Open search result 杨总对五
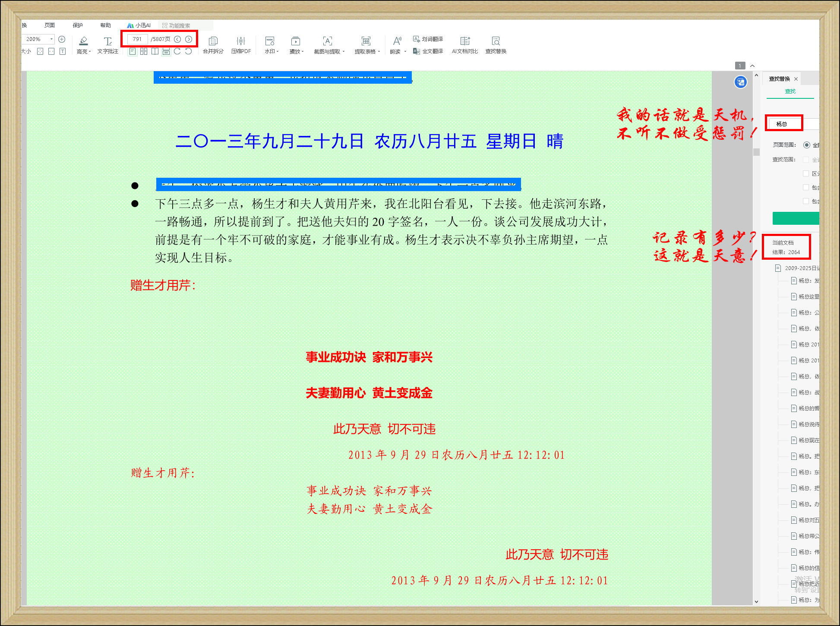The image size is (840, 626). (x=806, y=520)
